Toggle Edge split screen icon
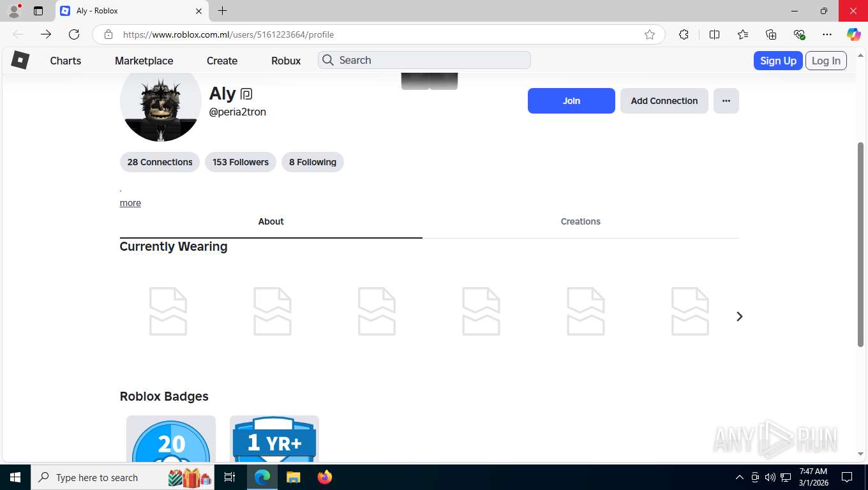 (x=715, y=34)
